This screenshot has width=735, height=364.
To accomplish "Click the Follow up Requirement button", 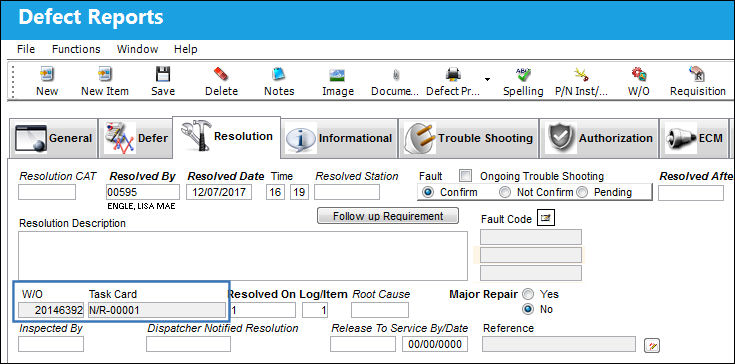I will (x=388, y=216).
